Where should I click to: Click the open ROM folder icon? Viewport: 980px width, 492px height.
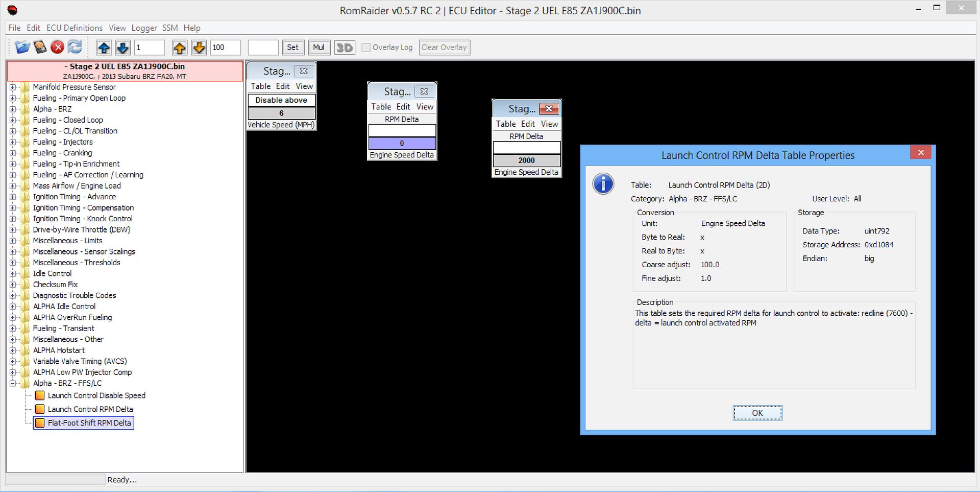point(22,48)
